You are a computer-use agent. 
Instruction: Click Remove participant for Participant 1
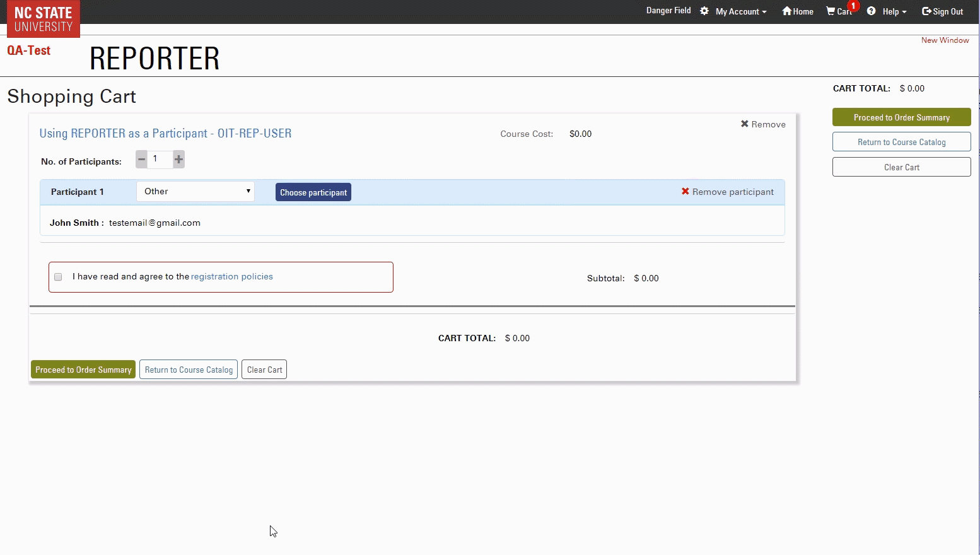[727, 192]
